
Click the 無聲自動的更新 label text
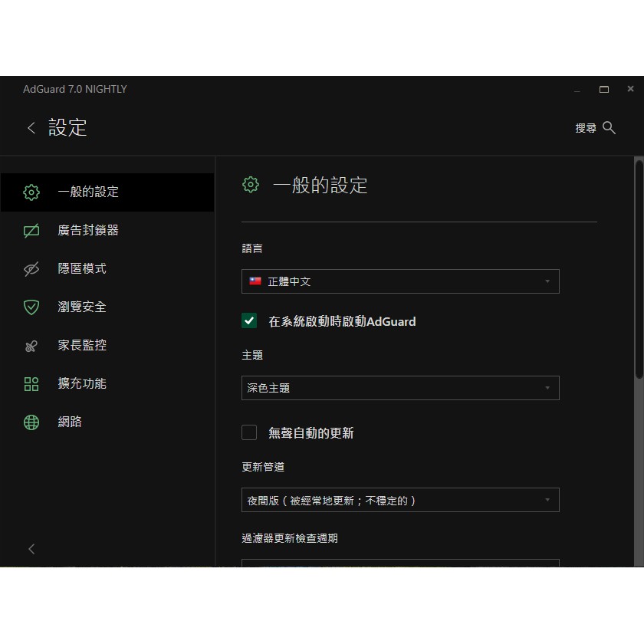pos(311,433)
